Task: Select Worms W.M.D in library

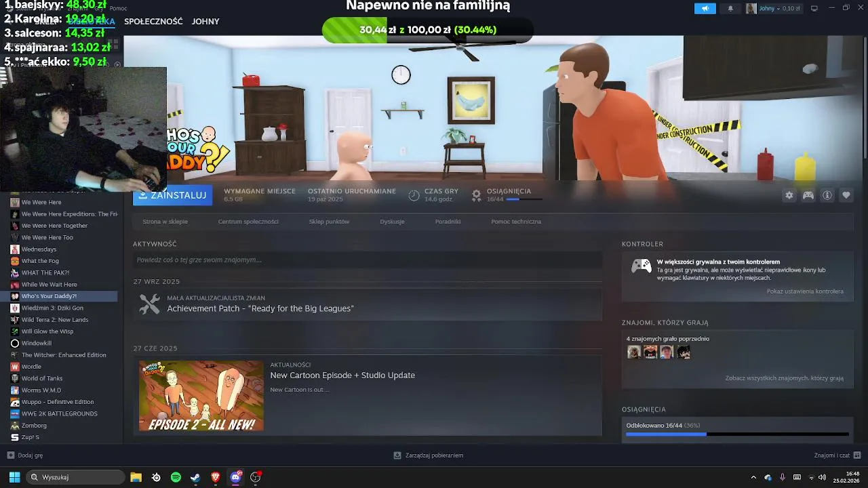Action: pyautogui.click(x=41, y=390)
